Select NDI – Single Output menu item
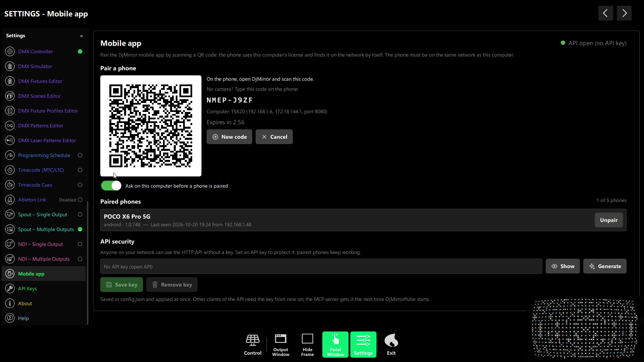Screen dimensions: 644x362 tap(44, 244)
